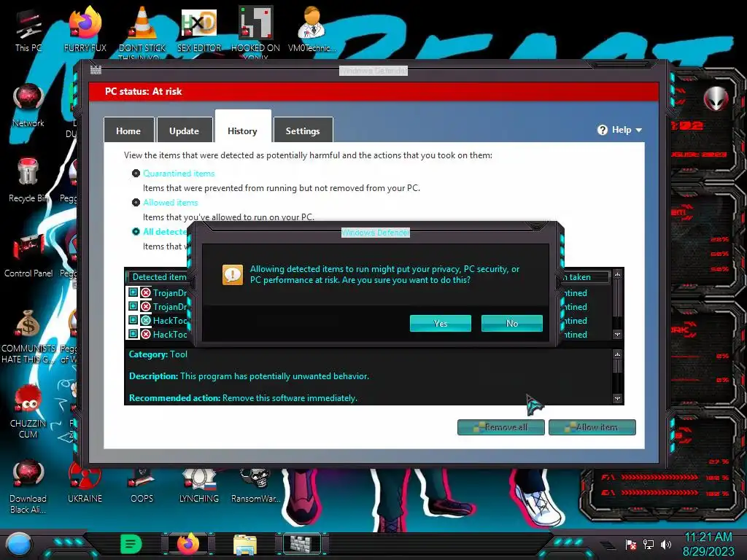Open the Help dropdown arrow
Screen dimensions: 747x560
click(x=639, y=130)
